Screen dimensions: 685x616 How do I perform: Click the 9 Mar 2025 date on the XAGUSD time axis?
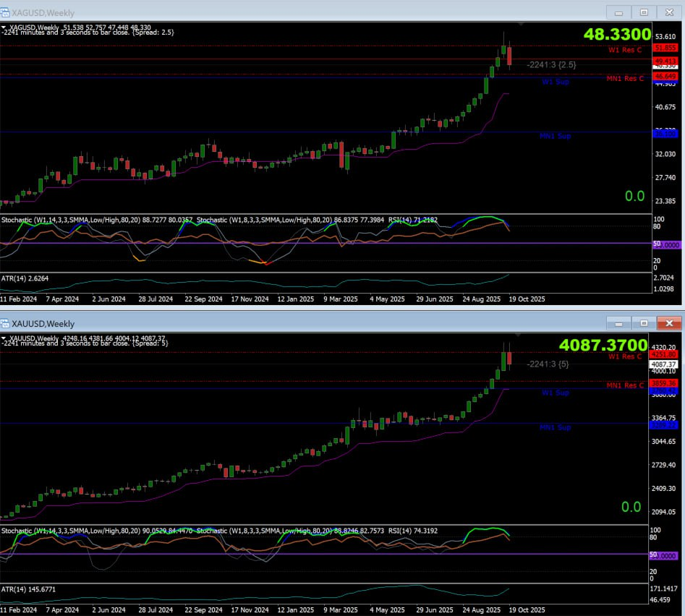pos(340,299)
